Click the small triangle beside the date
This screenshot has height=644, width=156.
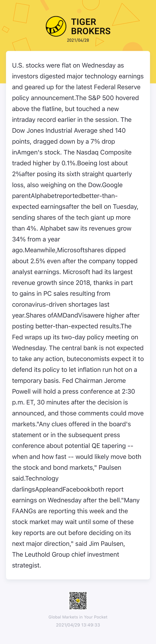pos(99,42)
